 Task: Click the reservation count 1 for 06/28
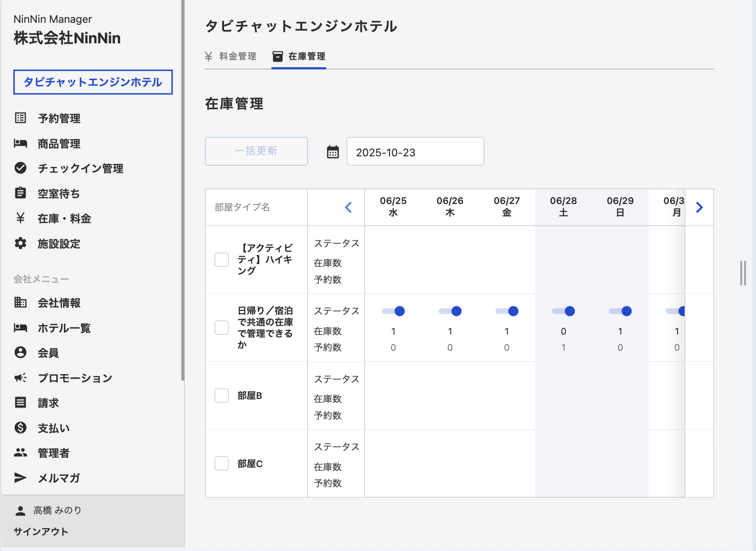[563, 347]
